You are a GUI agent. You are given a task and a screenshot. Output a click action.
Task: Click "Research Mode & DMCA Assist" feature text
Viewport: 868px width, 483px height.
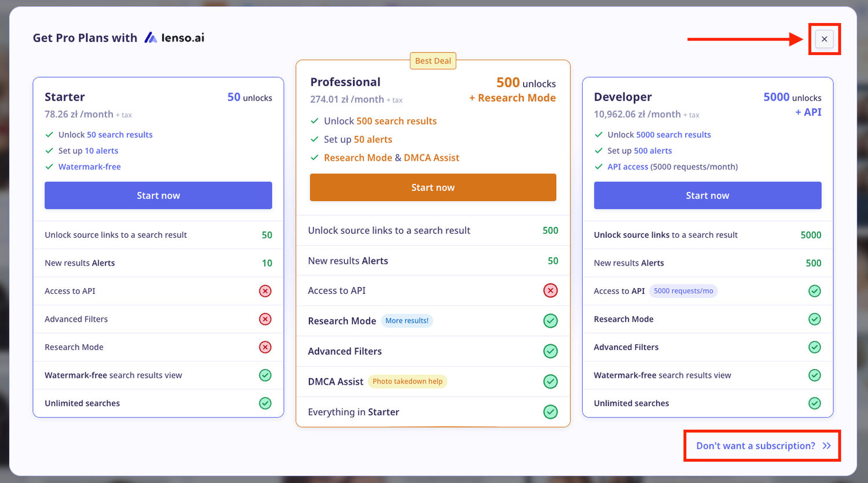pyautogui.click(x=392, y=158)
